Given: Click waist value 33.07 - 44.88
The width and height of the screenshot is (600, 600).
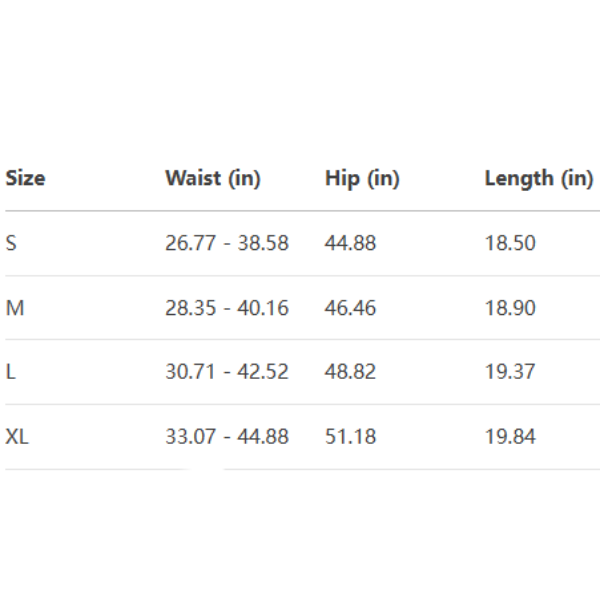Looking at the screenshot, I should pos(226,436).
